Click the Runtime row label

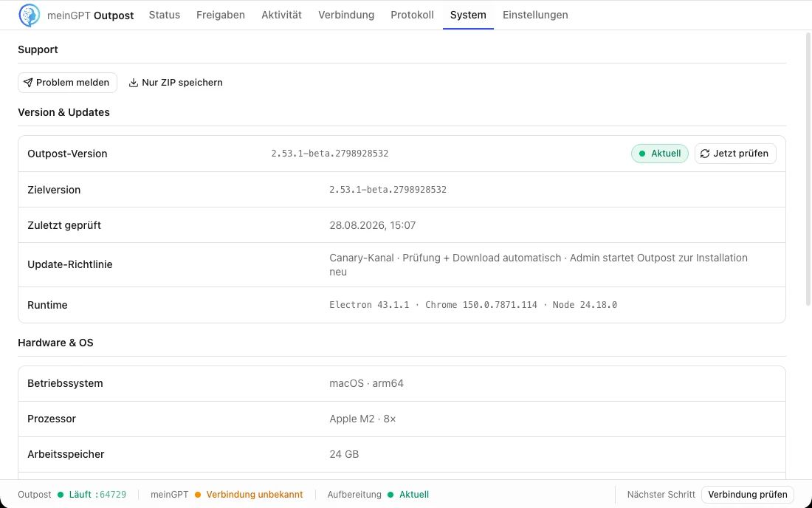pyautogui.click(x=47, y=305)
